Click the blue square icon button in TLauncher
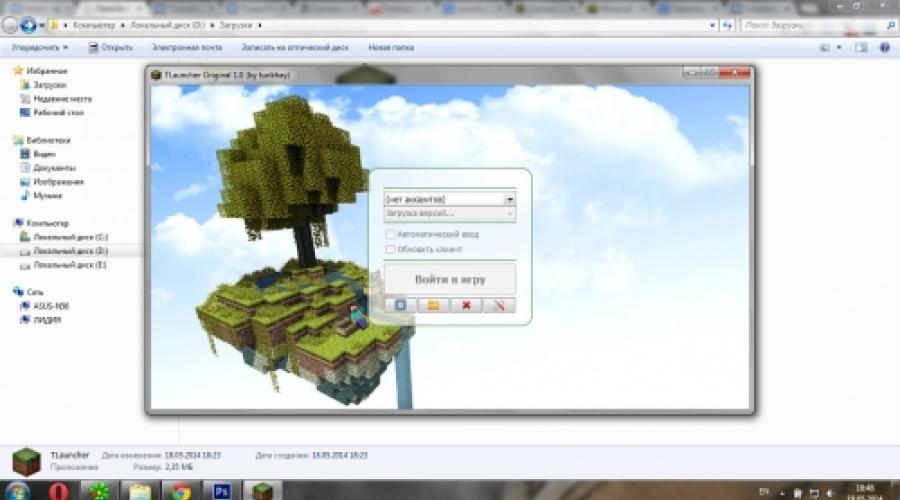Screen dimensions: 900x500 400,305
